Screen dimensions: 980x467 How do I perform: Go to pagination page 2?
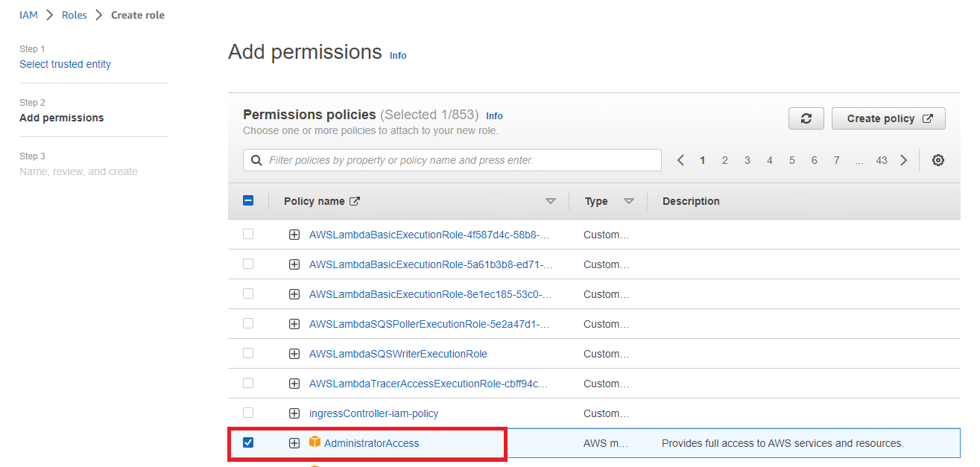pyautogui.click(x=724, y=160)
